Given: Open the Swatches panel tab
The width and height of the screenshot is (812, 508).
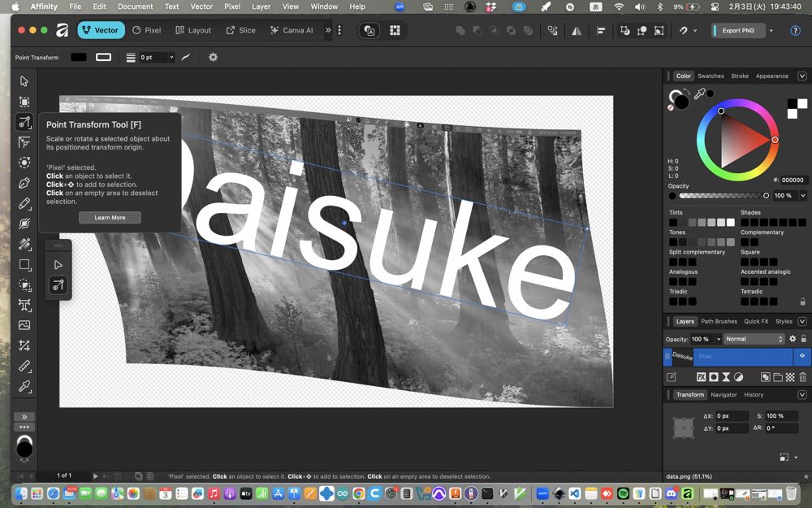Looking at the screenshot, I should (x=710, y=76).
